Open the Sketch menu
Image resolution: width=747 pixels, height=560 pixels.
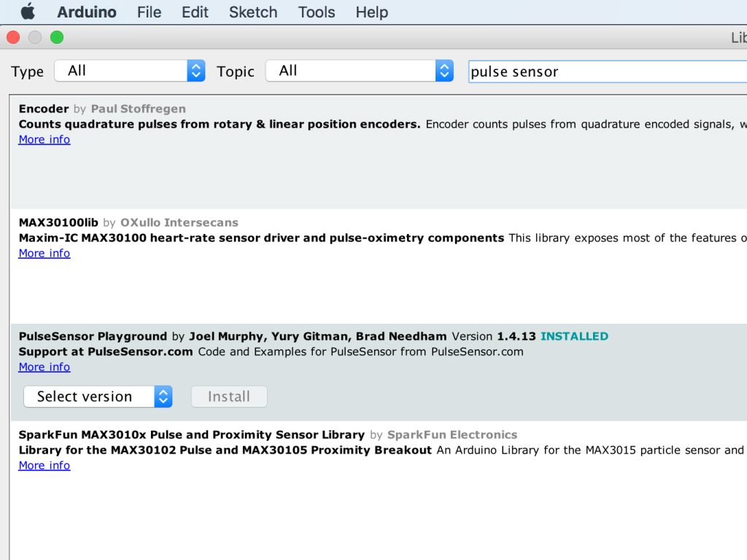[x=253, y=12]
